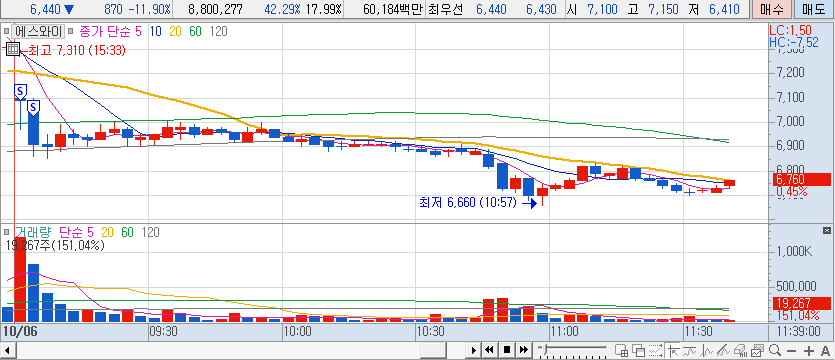Zoom in chart with the plus icon
The image size is (835, 360).
809,350
